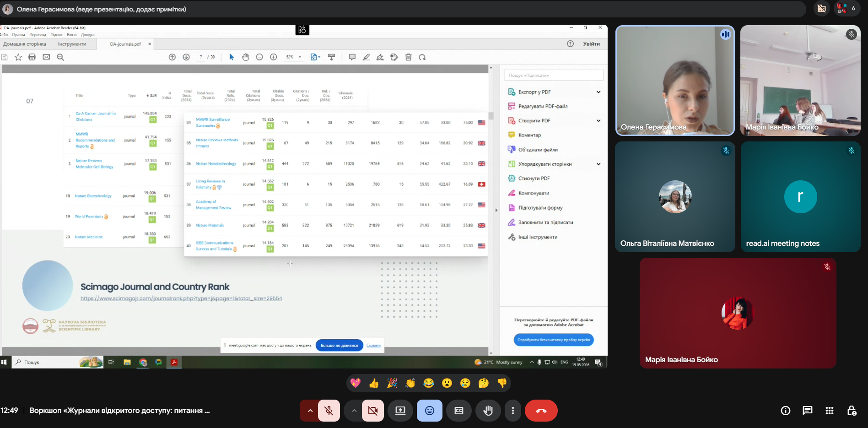
Task: Open Chrome from the Windows taskbar
Action: click(143, 362)
